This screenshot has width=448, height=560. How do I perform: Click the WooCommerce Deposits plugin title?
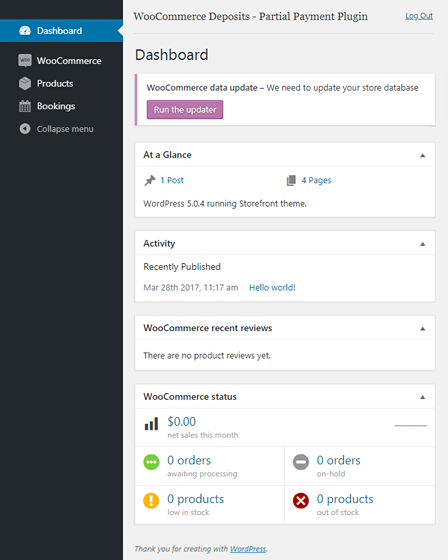pos(250,16)
